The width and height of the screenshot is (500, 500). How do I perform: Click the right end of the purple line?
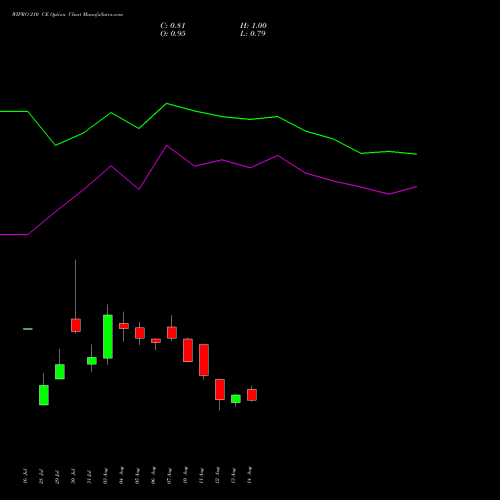pos(416,187)
